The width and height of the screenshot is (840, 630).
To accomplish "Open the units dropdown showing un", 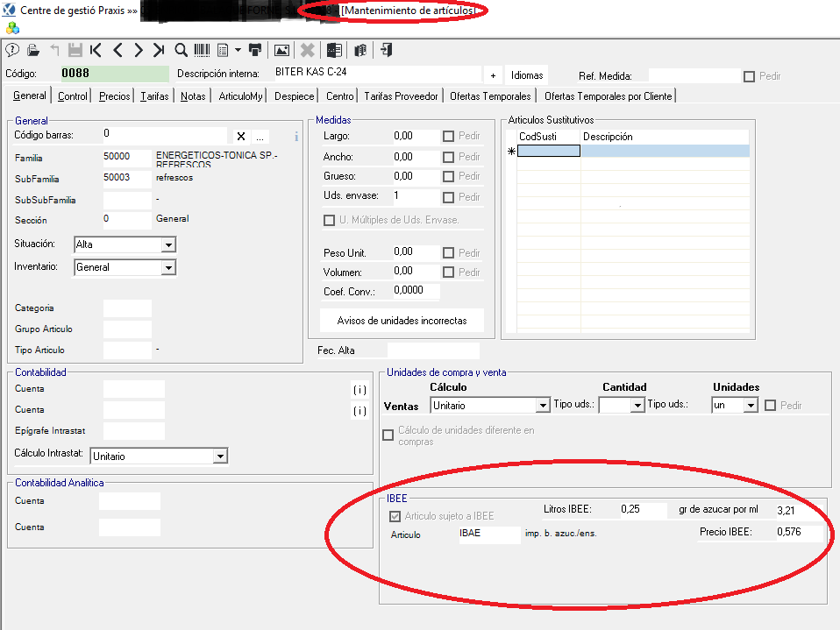I will [x=751, y=406].
